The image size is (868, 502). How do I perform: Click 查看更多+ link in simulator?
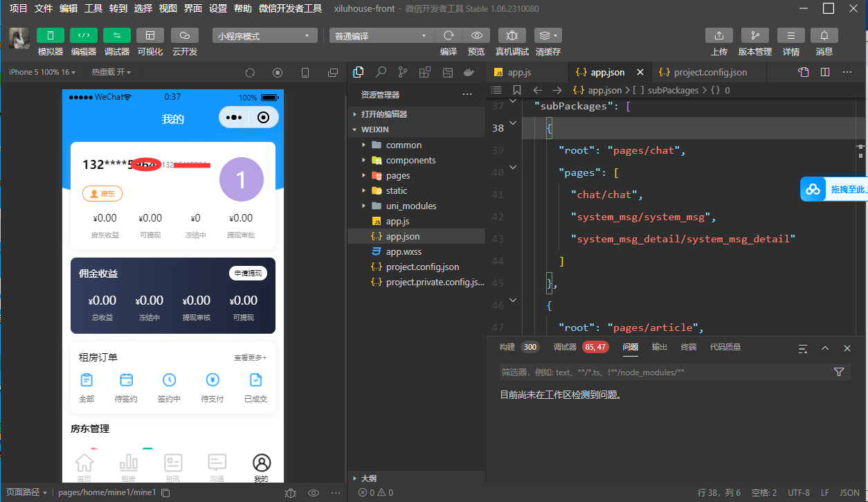(250, 357)
